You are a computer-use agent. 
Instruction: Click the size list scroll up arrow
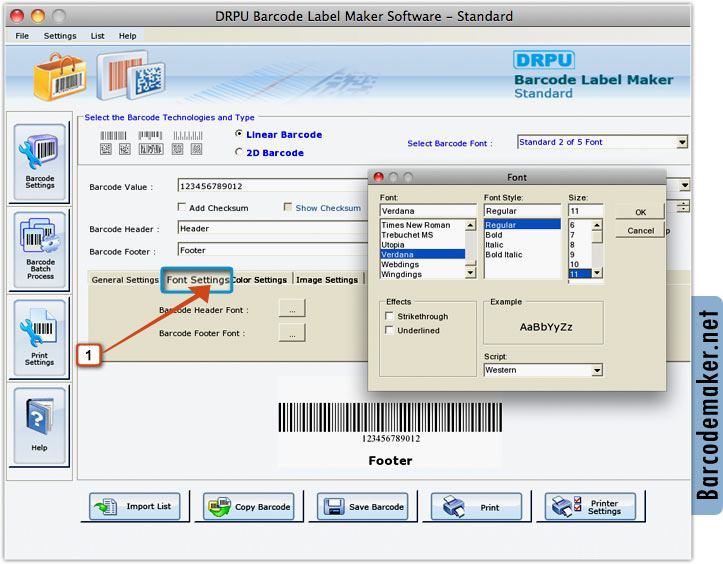[x=597, y=225]
